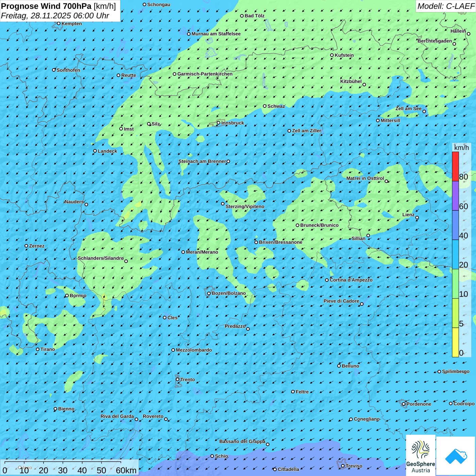Click the title 'Prognose Wind 700hPa'
The width and height of the screenshot is (476, 476).
(x=46, y=6)
